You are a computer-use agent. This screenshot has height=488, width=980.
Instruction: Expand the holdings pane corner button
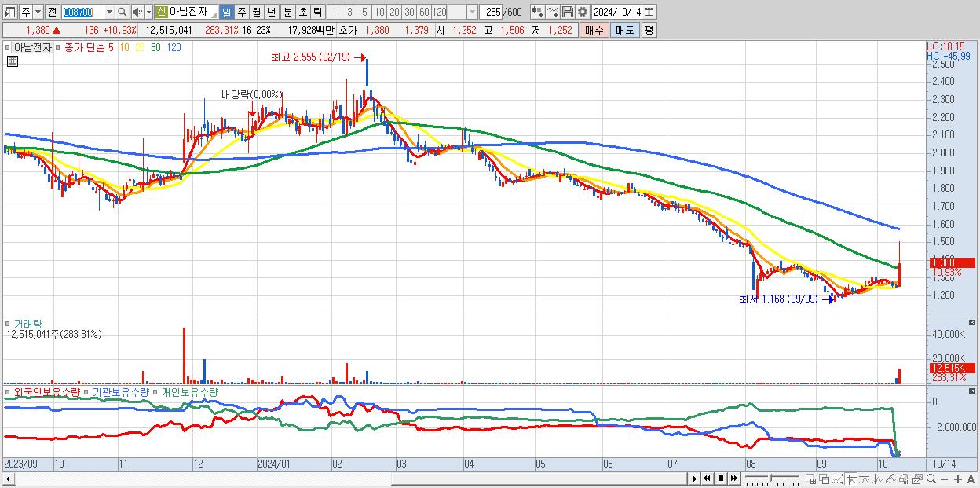point(974,391)
